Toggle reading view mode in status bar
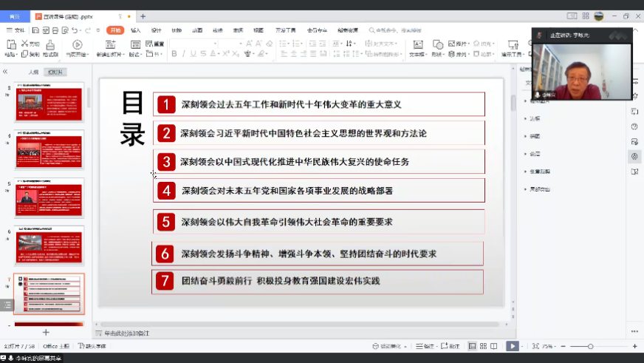Viewport: 644px width, 363px height. tap(495, 346)
